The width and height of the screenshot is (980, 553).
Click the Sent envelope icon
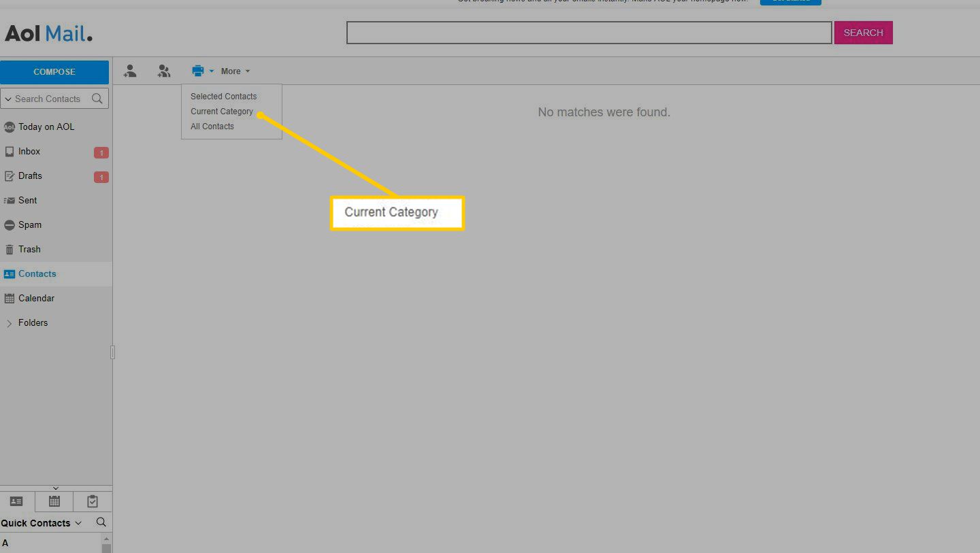point(10,201)
